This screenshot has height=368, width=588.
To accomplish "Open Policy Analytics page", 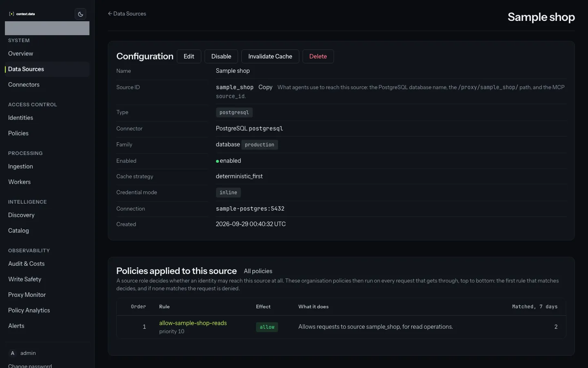I will (47, 310).
